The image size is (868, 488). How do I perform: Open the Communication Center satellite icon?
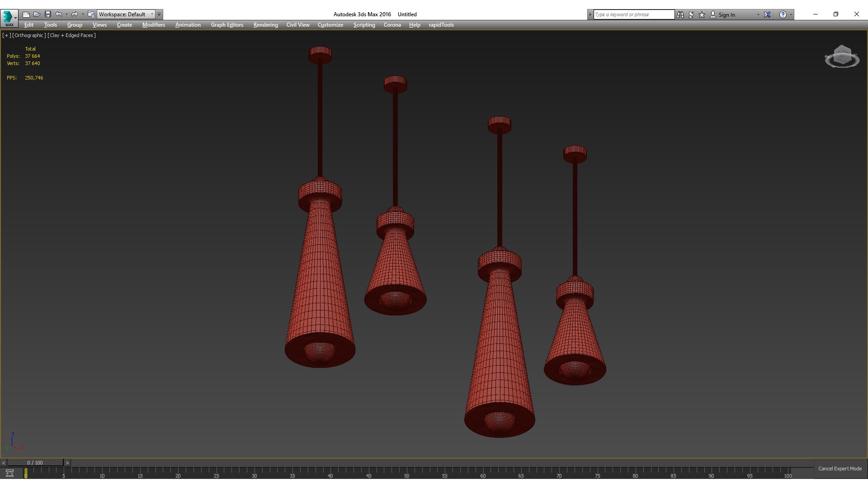(691, 14)
